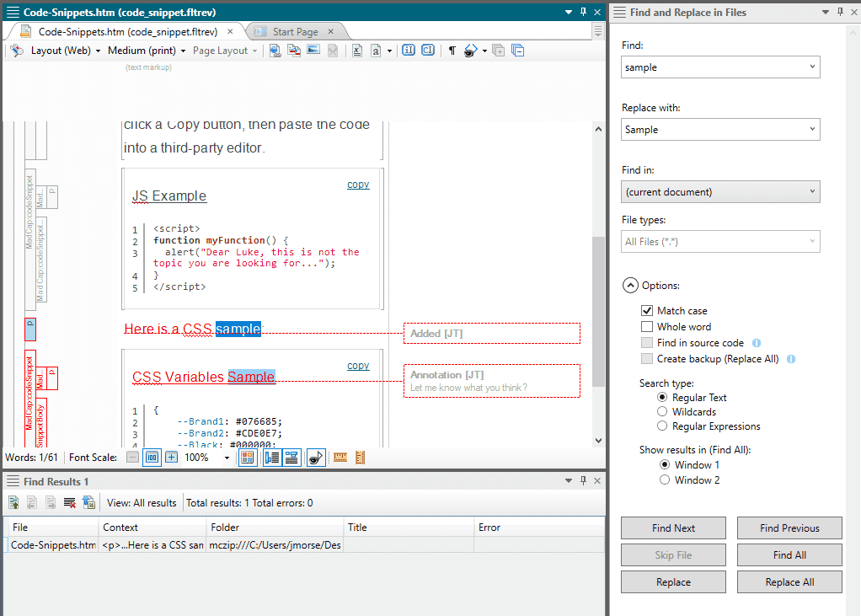Screen dimensions: 861x616
Task: Click the 'Added [JT]' change bubble
Action: point(491,333)
